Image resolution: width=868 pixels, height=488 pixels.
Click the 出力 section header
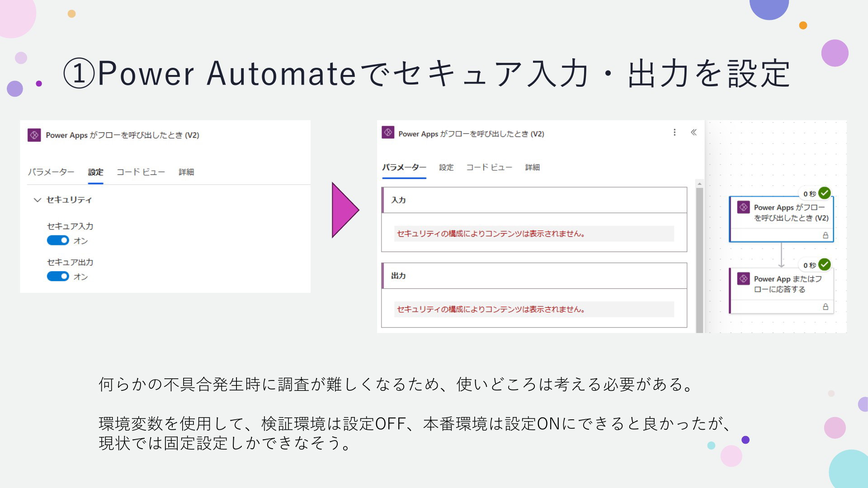pyautogui.click(x=534, y=276)
